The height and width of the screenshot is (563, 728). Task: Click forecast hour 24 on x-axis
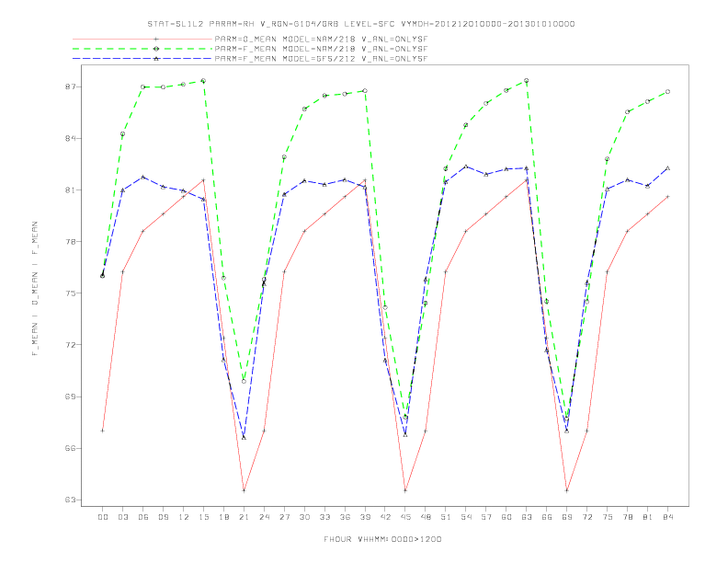pyautogui.click(x=264, y=517)
